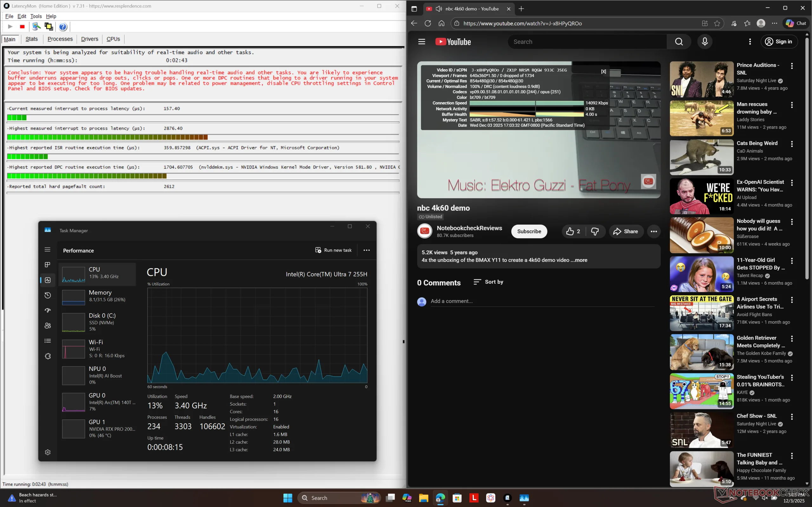Close the stats for nerds overlay
This screenshot has height=507, width=812.
(x=603, y=71)
